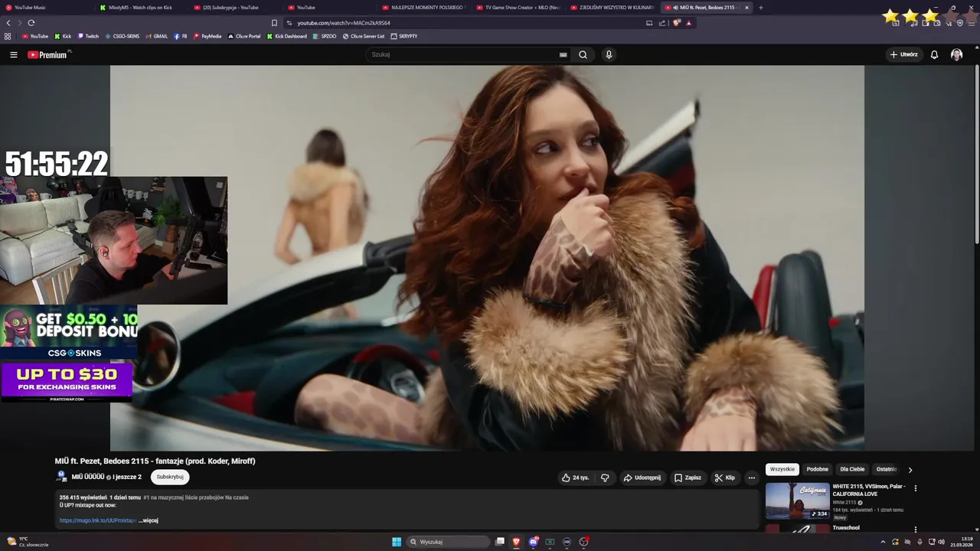Click the taskbar Wyszukaj search box

tap(449, 542)
